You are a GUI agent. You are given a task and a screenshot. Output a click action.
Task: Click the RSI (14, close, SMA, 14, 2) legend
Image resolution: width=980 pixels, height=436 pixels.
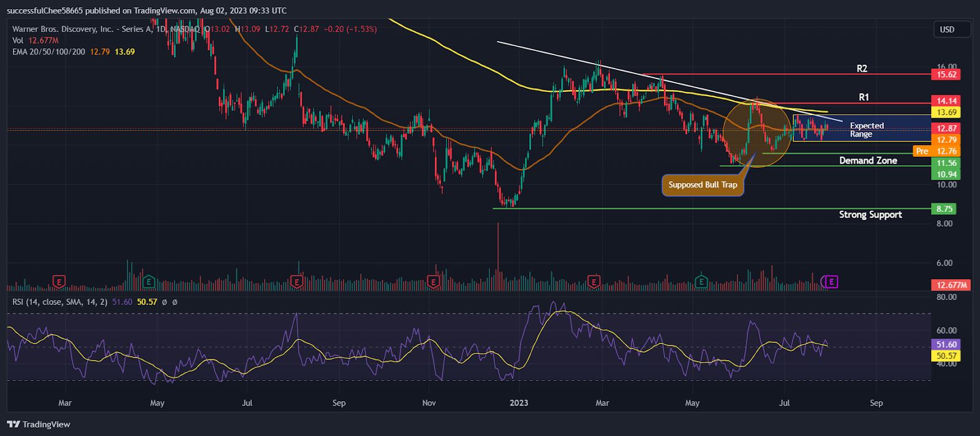point(60,302)
